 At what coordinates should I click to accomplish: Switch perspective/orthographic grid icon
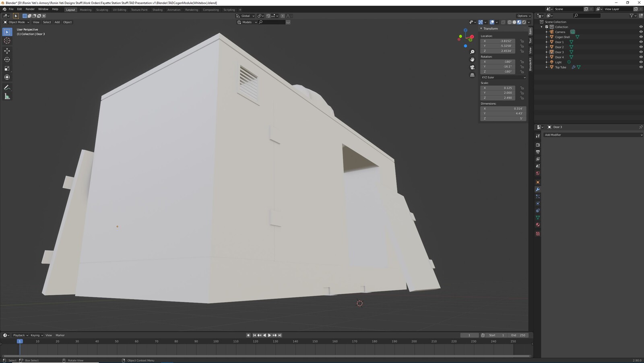[x=472, y=75]
